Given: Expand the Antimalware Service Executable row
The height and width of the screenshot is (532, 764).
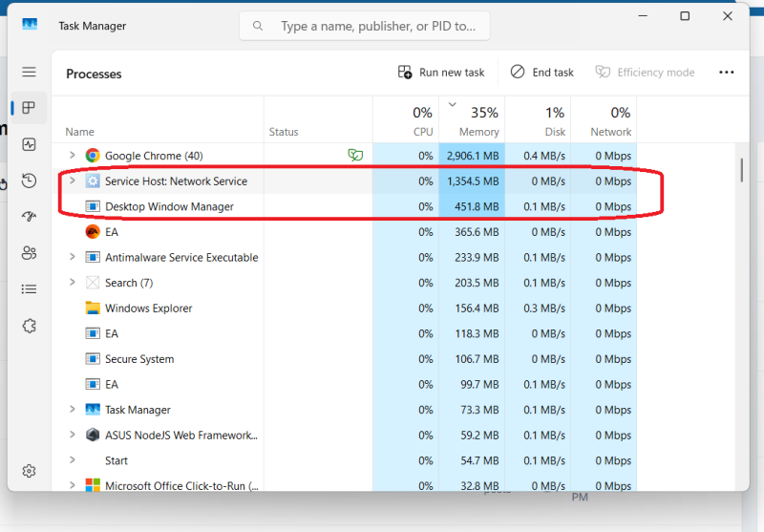Looking at the screenshot, I should coord(72,258).
